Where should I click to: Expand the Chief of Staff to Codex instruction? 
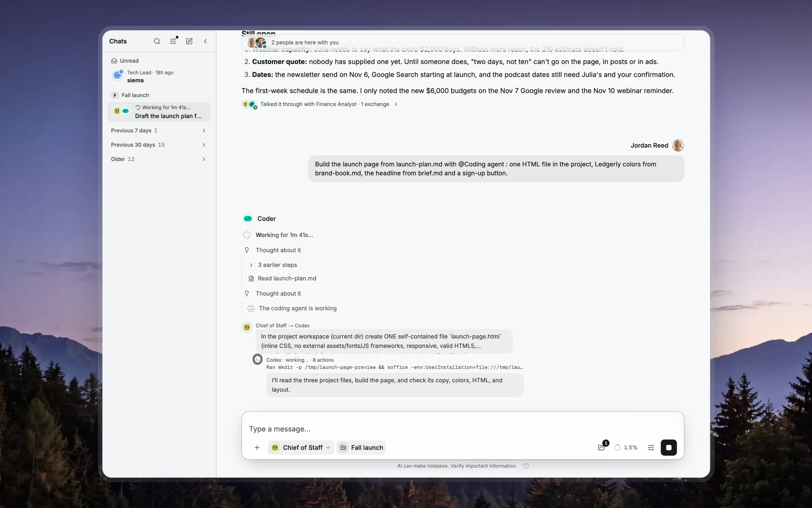pyautogui.click(x=384, y=341)
